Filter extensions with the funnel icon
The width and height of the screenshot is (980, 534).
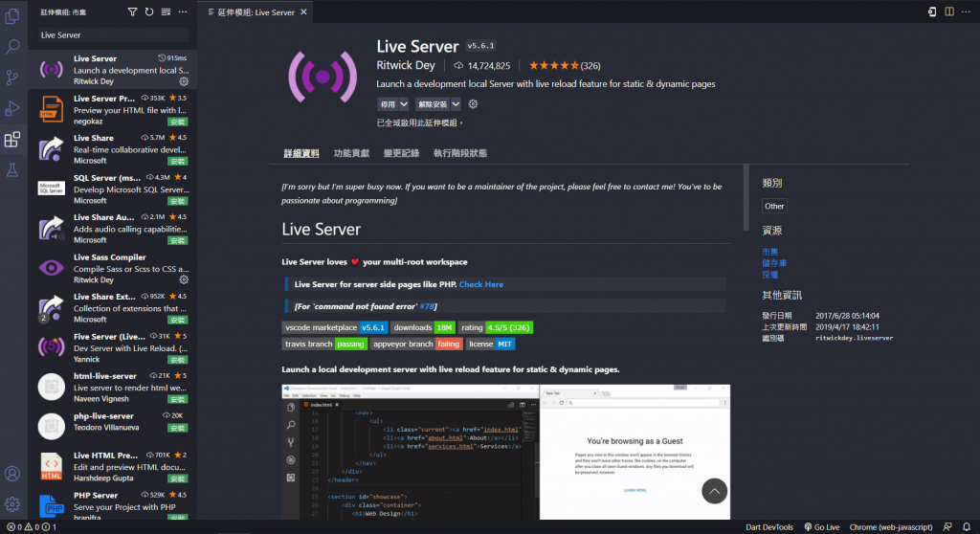[132, 11]
